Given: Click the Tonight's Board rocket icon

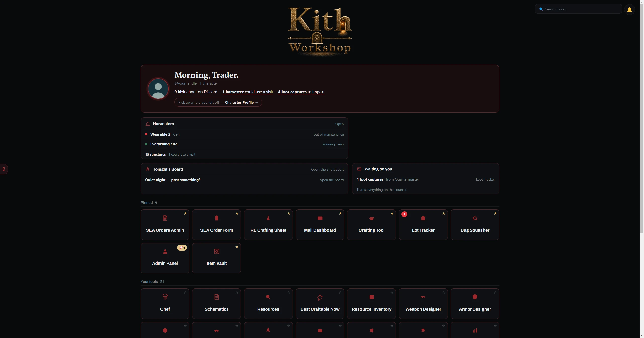Looking at the screenshot, I should click(x=148, y=169).
